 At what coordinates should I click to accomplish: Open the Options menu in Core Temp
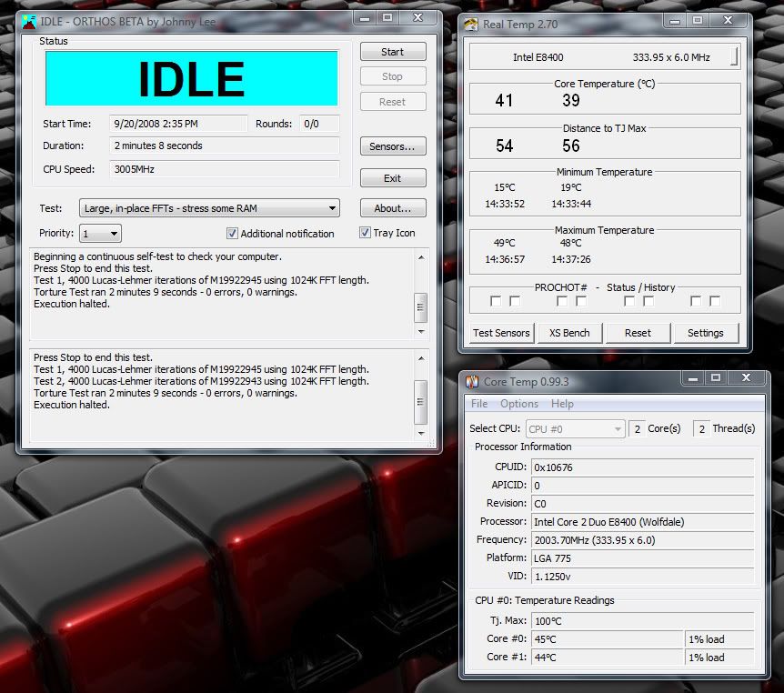point(519,404)
